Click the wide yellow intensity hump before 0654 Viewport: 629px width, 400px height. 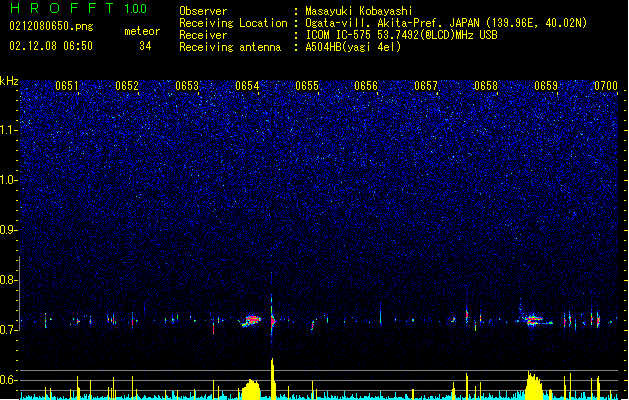[x=251, y=389]
